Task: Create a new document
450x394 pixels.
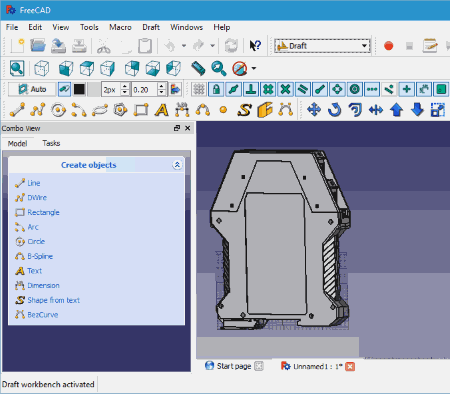Action: click(x=17, y=46)
